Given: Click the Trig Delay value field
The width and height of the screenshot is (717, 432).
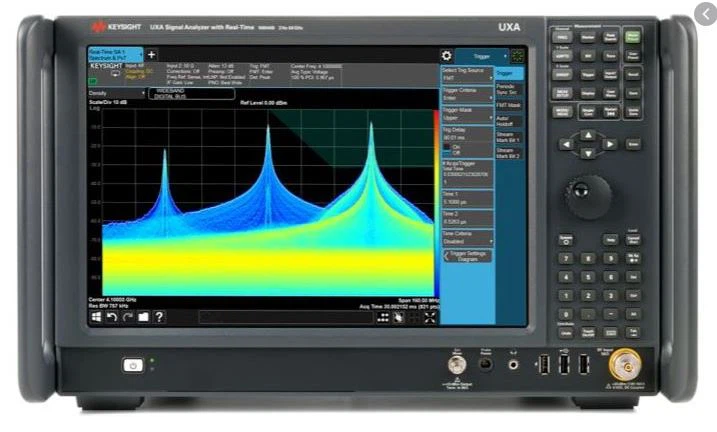Looking at the screenshot, I should click(x=467, y=134).
